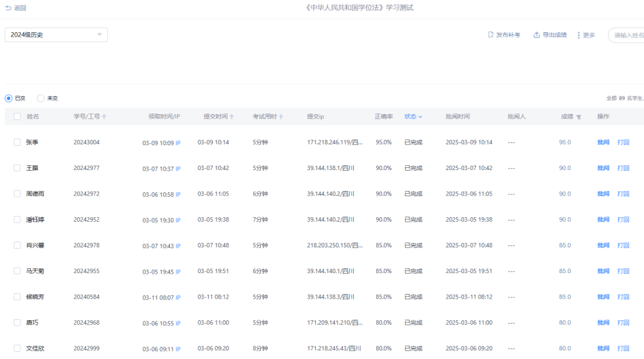Click the name search input field

pyautogui.click(x=627, y=35)
